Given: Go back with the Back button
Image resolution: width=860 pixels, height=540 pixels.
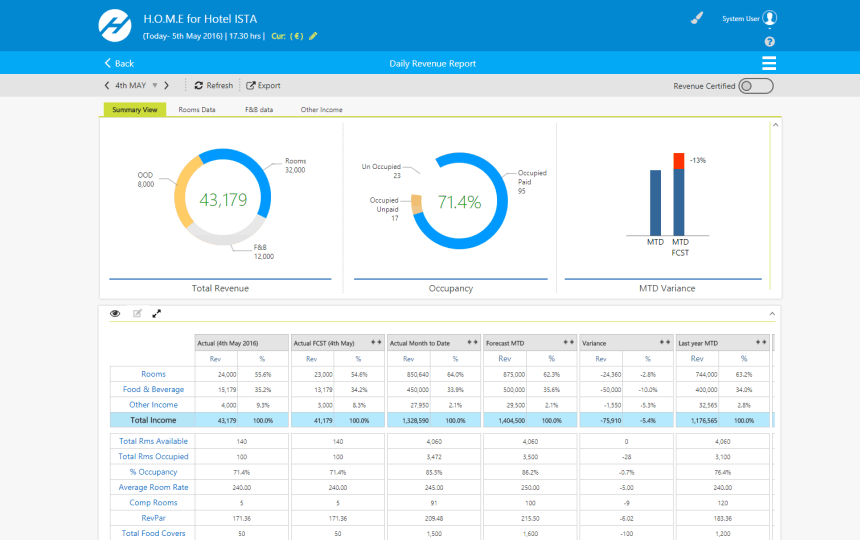Looking at the screenshot, I should coord(119,63).
